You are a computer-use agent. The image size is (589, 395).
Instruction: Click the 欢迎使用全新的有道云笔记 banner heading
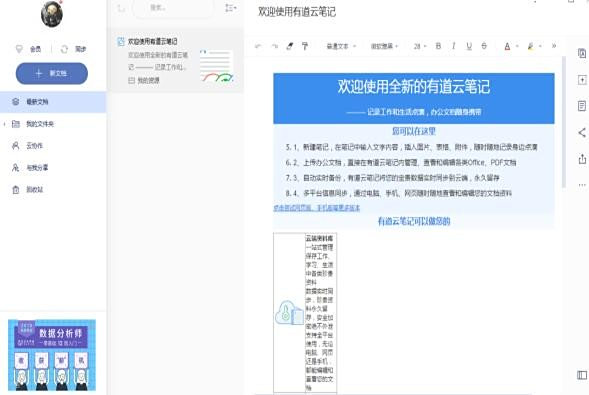coord(414,87)
